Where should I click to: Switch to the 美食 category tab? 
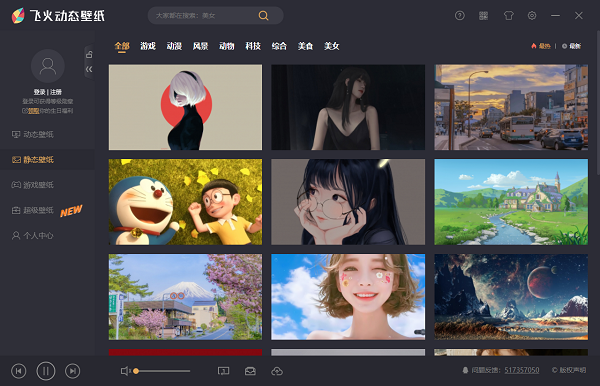point(305,46)
